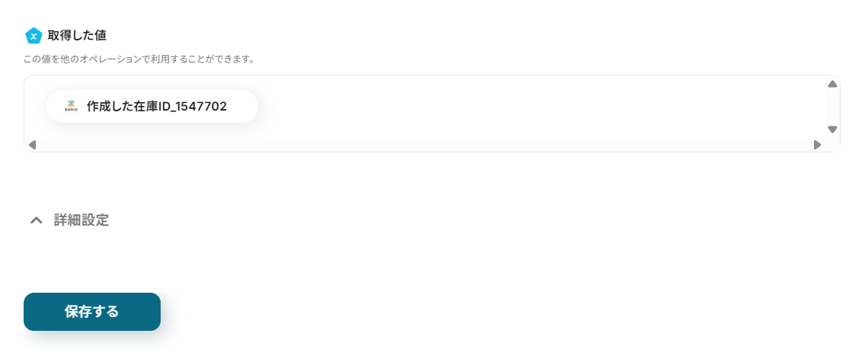Click the right arrow of the horizontal scrollbar

click(817, 145)
